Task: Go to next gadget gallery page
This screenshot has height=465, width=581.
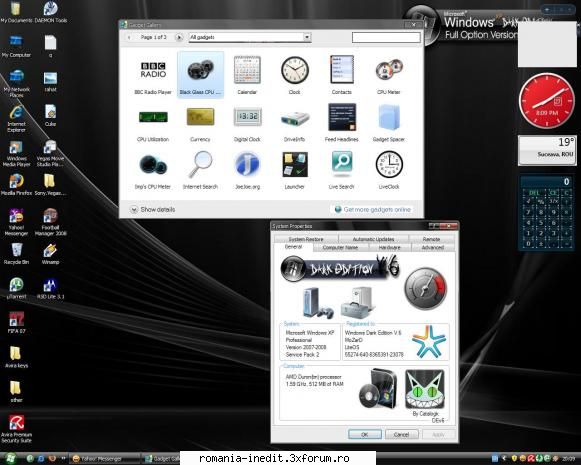Action: (x=179, y=37)
